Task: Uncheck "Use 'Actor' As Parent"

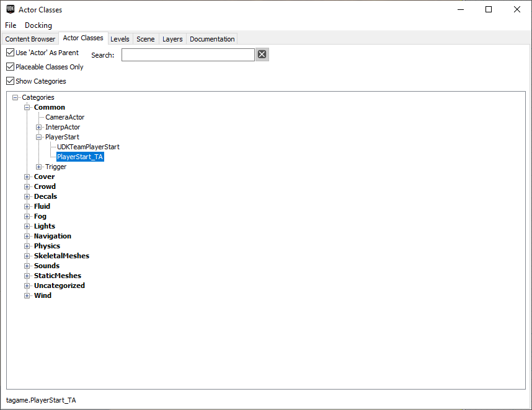Action: 10,53
